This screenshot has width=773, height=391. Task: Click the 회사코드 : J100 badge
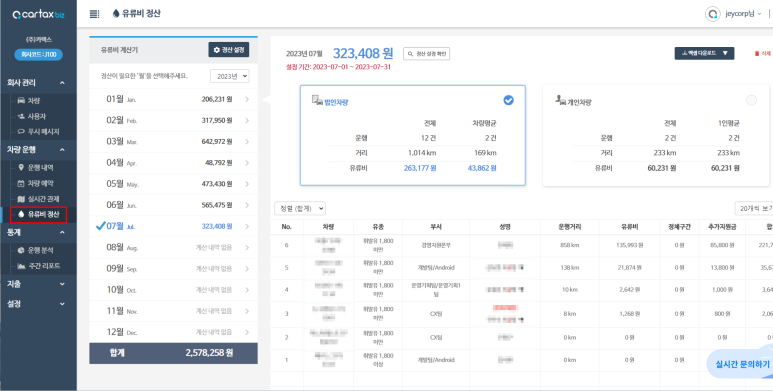click(38, 55)
